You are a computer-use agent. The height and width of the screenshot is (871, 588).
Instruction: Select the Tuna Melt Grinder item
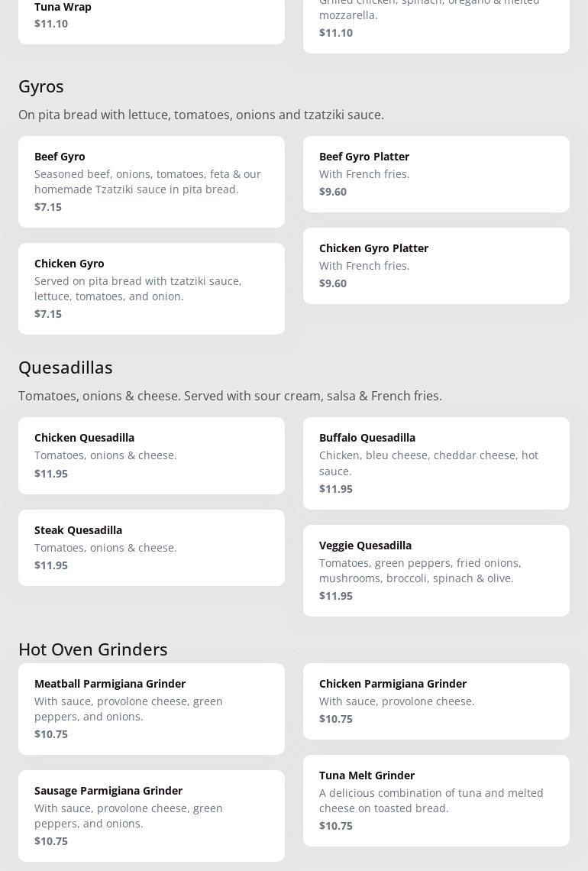pos(436,800)
